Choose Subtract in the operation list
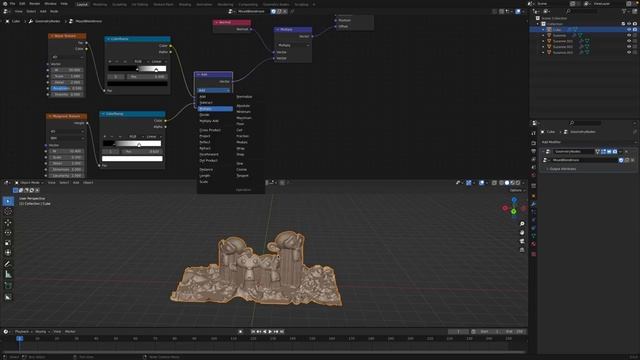This screenshot has width=640, height=360. pos(206,103)
